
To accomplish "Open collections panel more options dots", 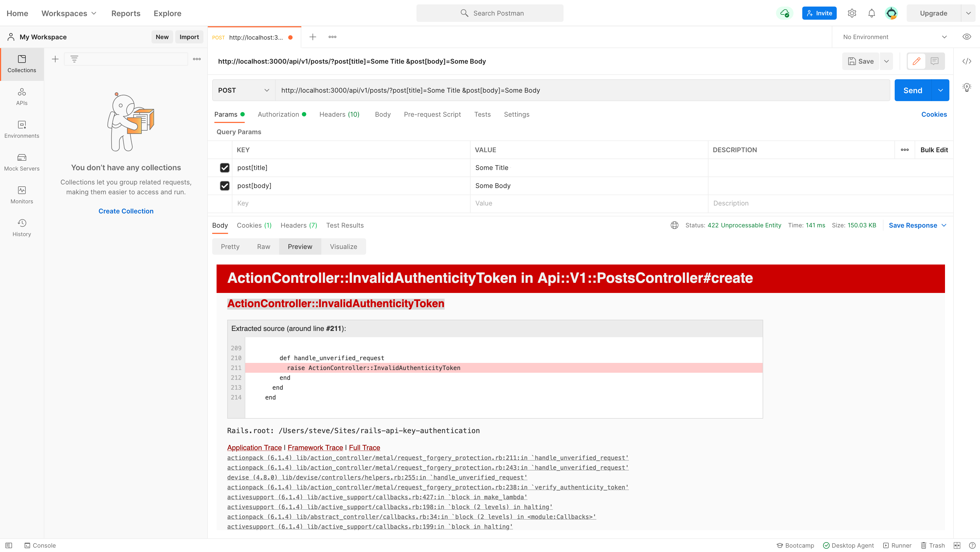I will click(x=197, y=59).
